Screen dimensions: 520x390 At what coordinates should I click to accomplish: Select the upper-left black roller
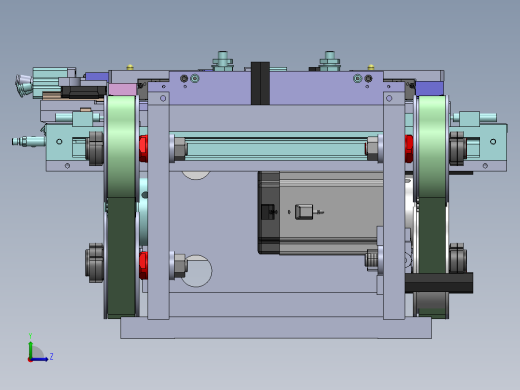tap(95, 148)
